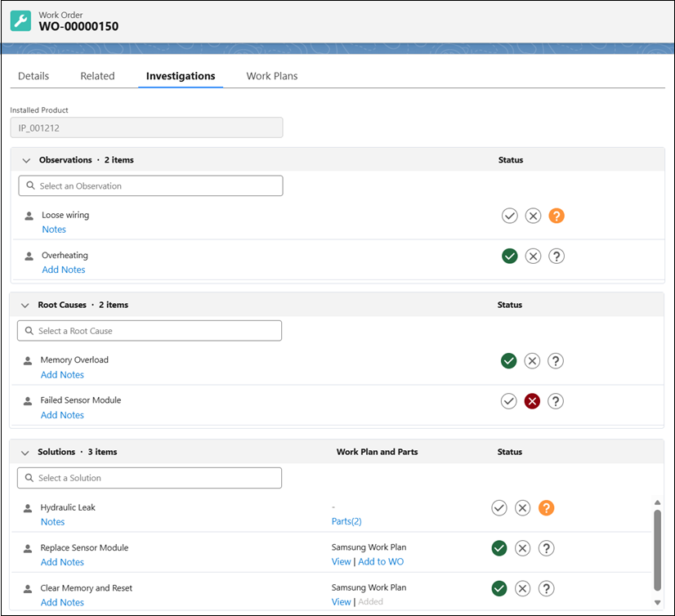Toggle the Overheating green check status

pyautogui.click(x=510, y=257)
